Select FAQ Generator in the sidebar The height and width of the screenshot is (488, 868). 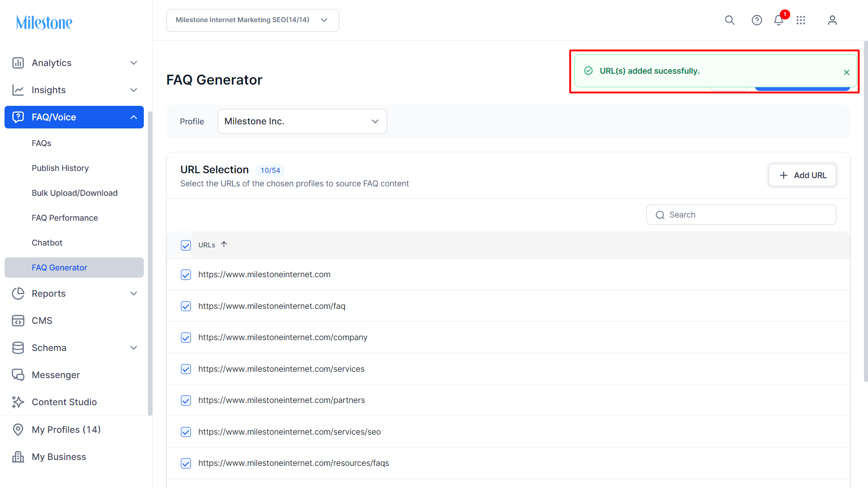pyautogui.click(x=74, y=268)
